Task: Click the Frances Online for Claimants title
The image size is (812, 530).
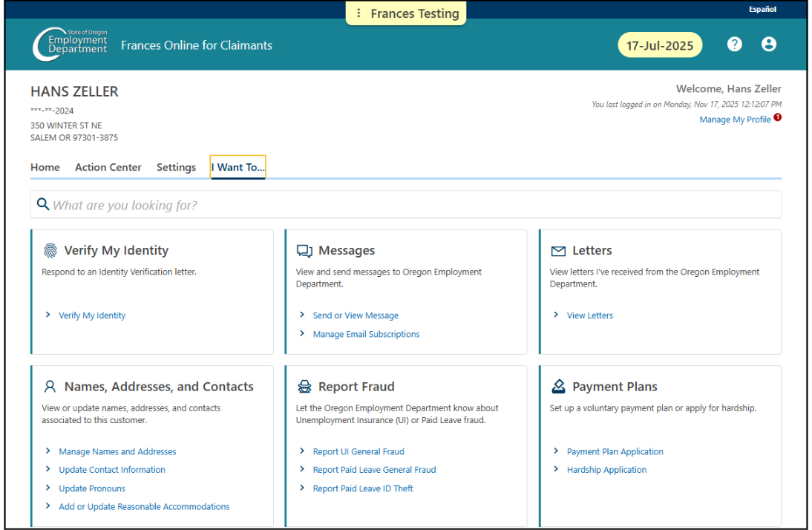Action: [x=196, y=45]
